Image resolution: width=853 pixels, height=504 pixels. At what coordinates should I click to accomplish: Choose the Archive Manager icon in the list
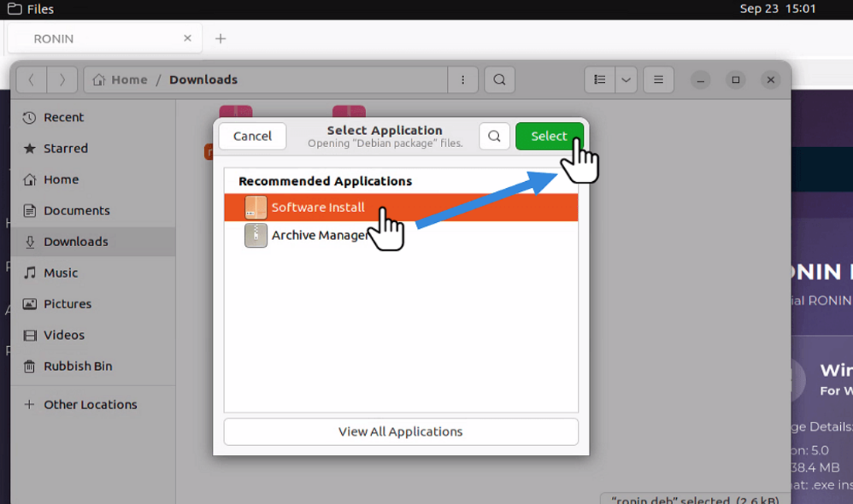256,235
